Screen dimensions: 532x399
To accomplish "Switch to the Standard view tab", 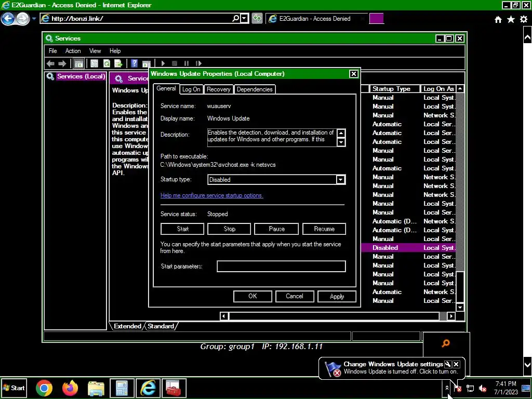I will (161, 326).
